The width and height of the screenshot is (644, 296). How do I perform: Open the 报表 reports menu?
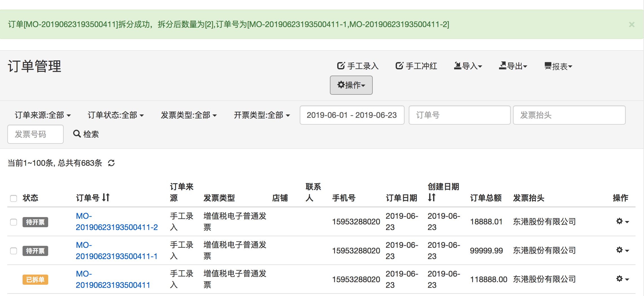tap(558, 66)
